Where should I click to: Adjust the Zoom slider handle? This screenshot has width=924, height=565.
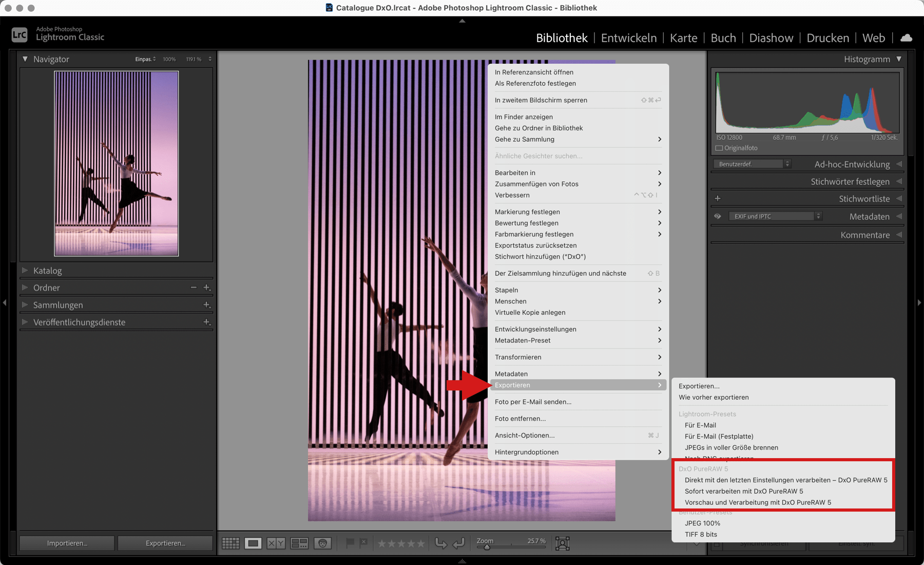click(x=487, y=547)
